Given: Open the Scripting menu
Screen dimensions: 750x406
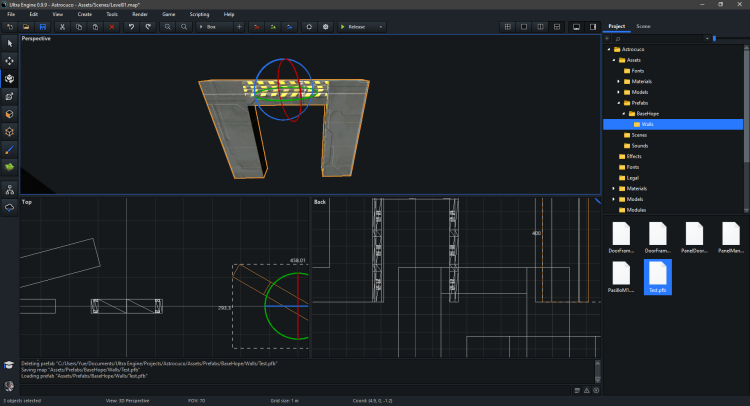Looking at the screenshot, I should 199,15.
